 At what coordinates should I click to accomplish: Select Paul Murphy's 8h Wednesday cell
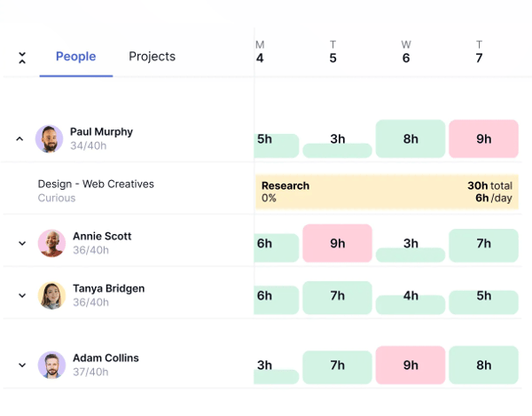click(x=411, y=138)
